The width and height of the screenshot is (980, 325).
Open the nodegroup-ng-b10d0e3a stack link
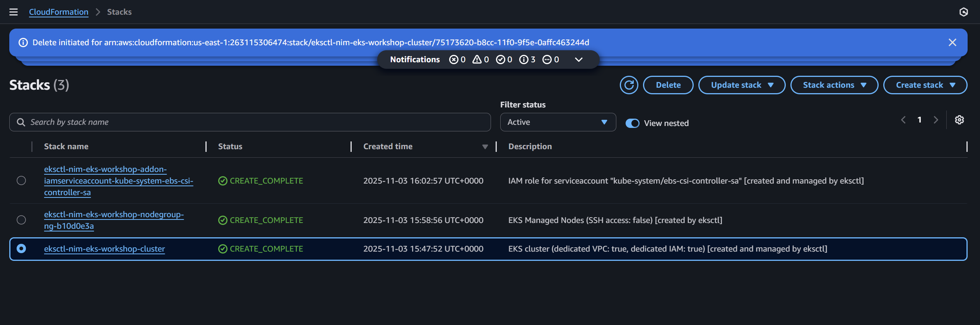click(x=114, y=220)
